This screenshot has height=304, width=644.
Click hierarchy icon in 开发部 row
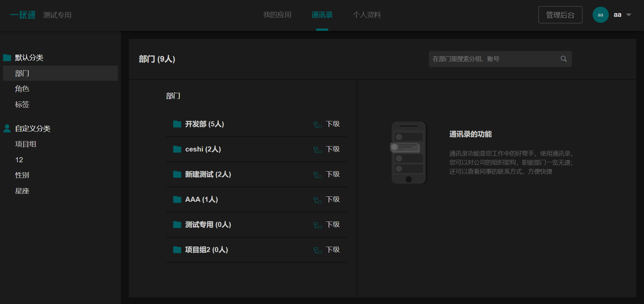pos(318,125)
